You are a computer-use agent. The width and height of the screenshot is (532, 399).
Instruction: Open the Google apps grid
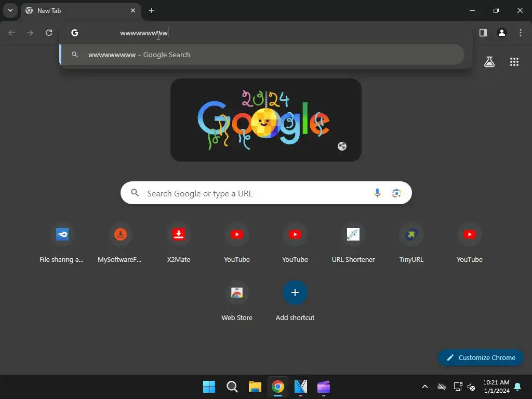(514, 62)
